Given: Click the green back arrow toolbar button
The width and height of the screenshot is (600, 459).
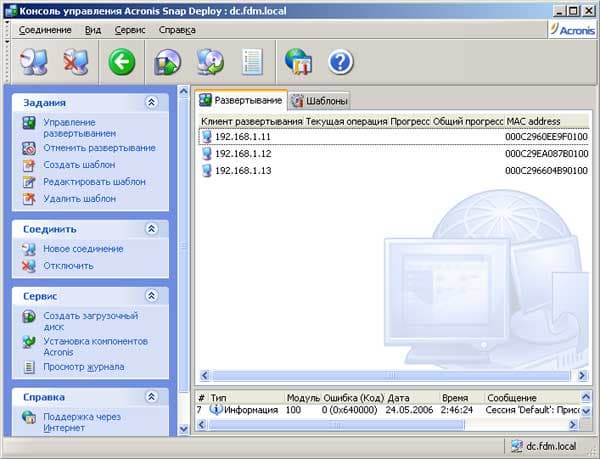Looking at the screenshot, I should (x=122, y=62).
